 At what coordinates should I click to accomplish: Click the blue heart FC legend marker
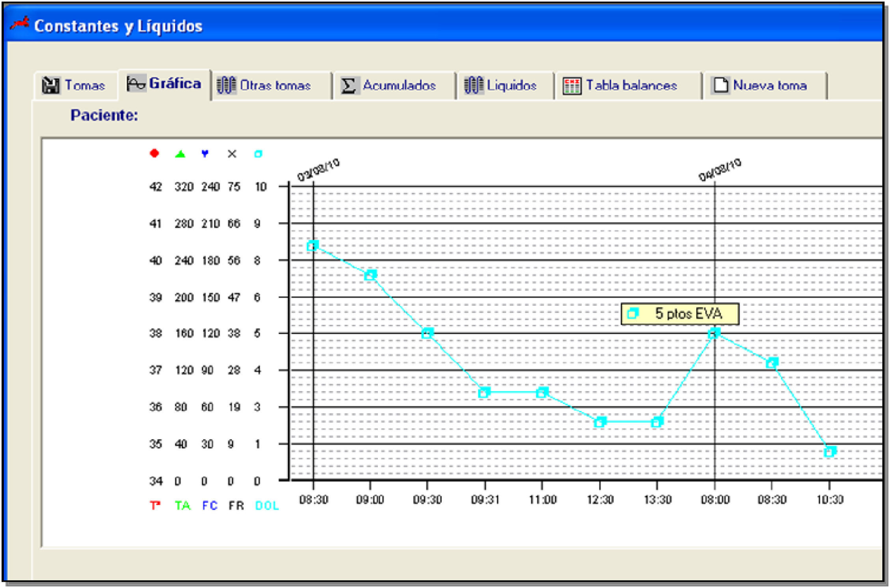[205, 153]
